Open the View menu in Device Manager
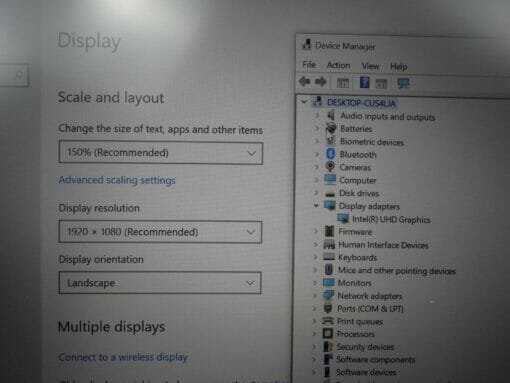 (x=370, y=66)
